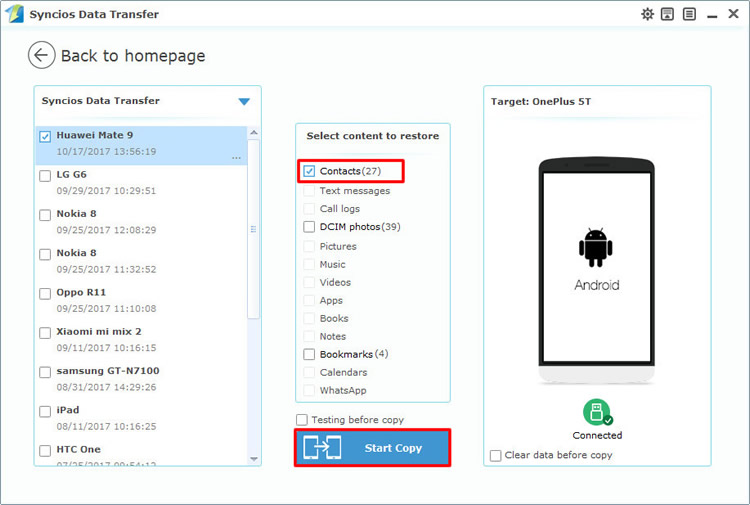Check the LG G6 backup checkbox
750x505 pixels.
pos(45,176)
